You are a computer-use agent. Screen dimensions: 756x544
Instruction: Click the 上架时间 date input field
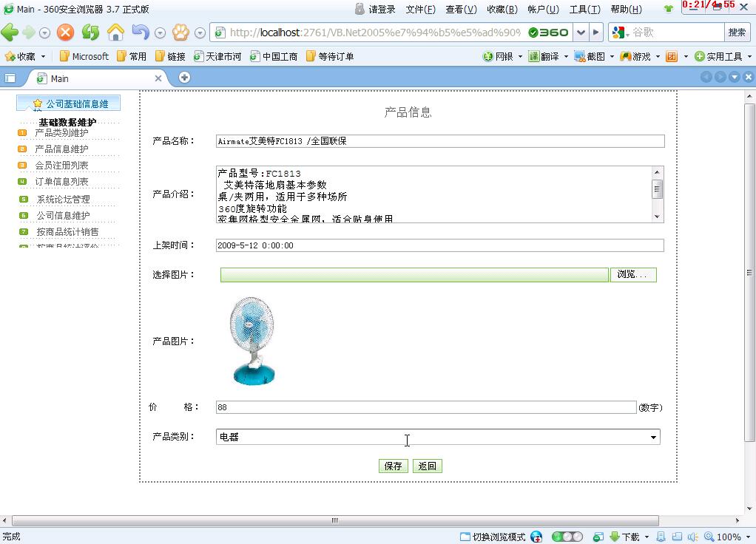pos(439,245)
